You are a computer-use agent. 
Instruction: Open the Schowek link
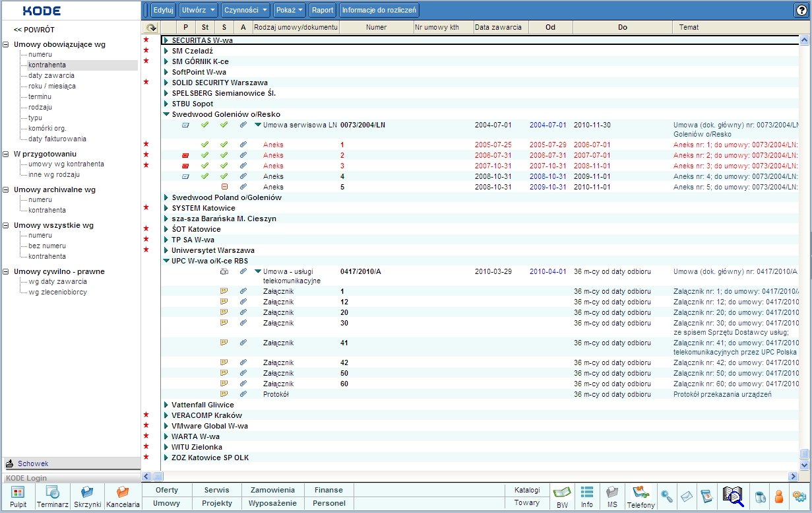(33, 463)
